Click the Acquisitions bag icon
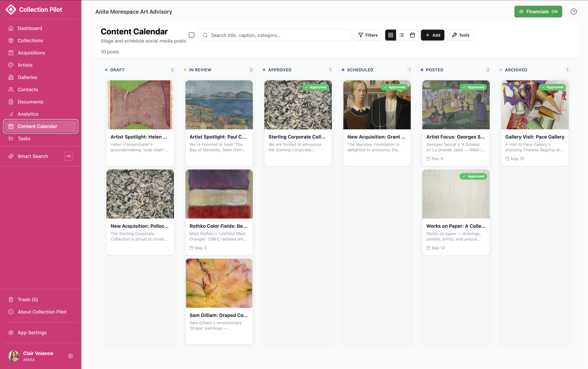 (11, 53)
